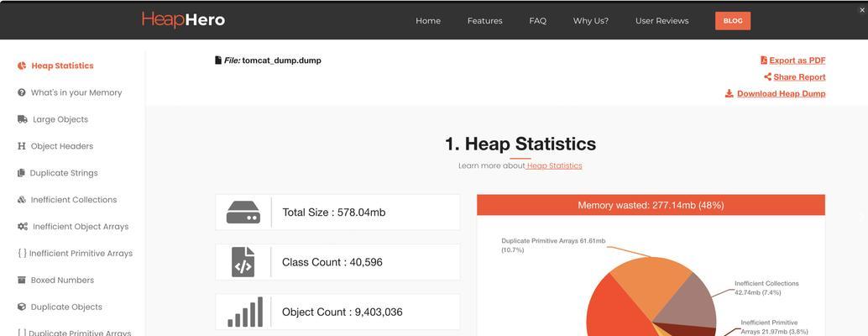Open Inefficient Primitive Arrays in the sidebar

pyautogui.click(x=81, y=253)
